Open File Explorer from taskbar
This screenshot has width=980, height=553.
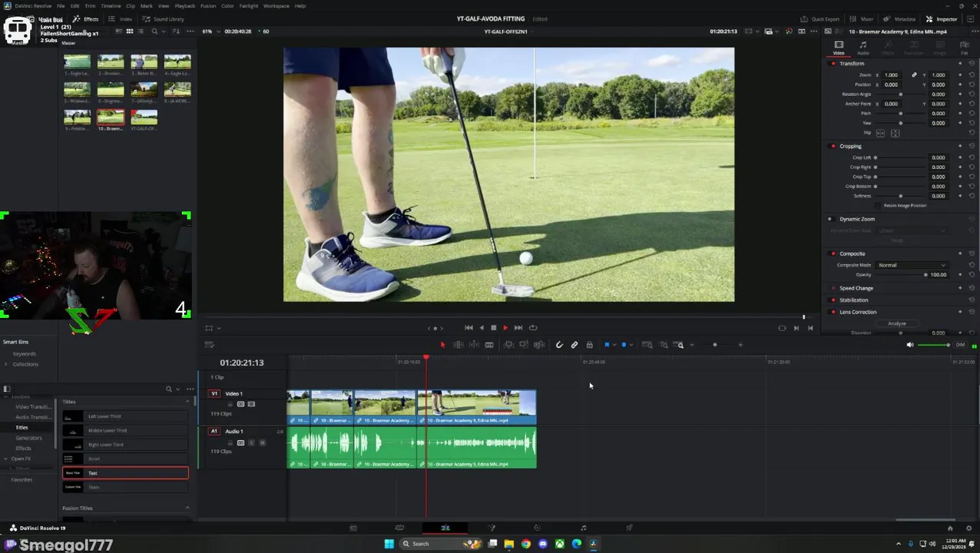point(508,544)
